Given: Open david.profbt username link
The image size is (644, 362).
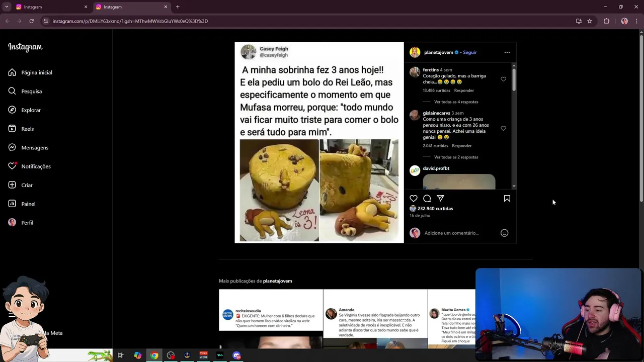Looking at the screenshot, I should tap(436, 168).
